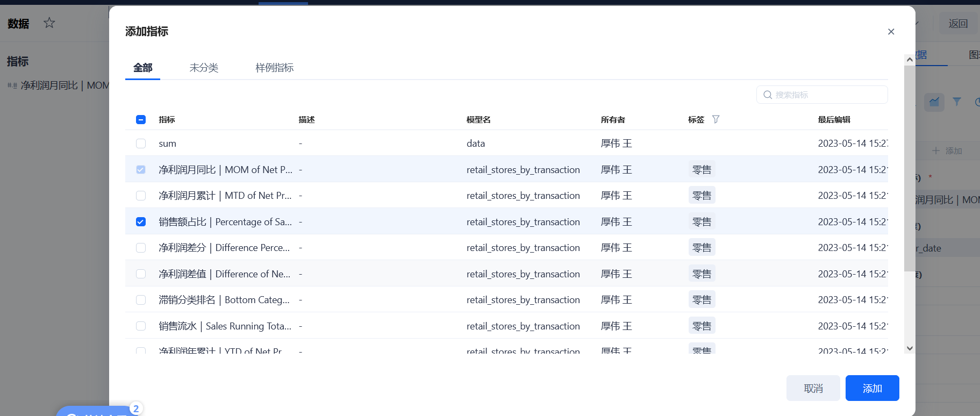
Task: Click the favorite star next to 数据
Action: click(x=49, y=23)
